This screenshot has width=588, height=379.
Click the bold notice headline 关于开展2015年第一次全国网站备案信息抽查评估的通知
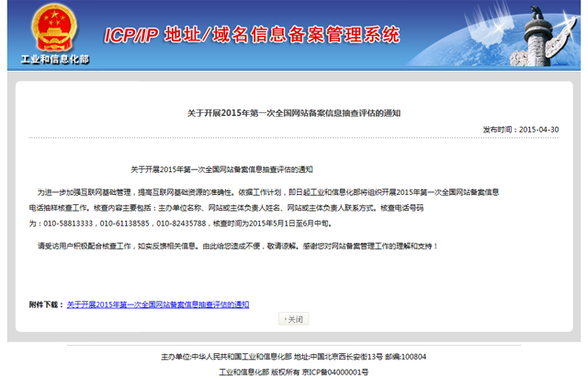click(294, 113)
